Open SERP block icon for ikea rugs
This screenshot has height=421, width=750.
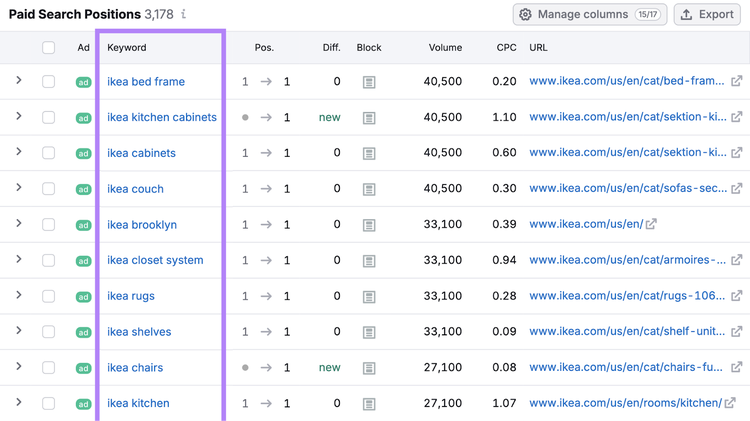pyautogui.click(x=369, y=297)
